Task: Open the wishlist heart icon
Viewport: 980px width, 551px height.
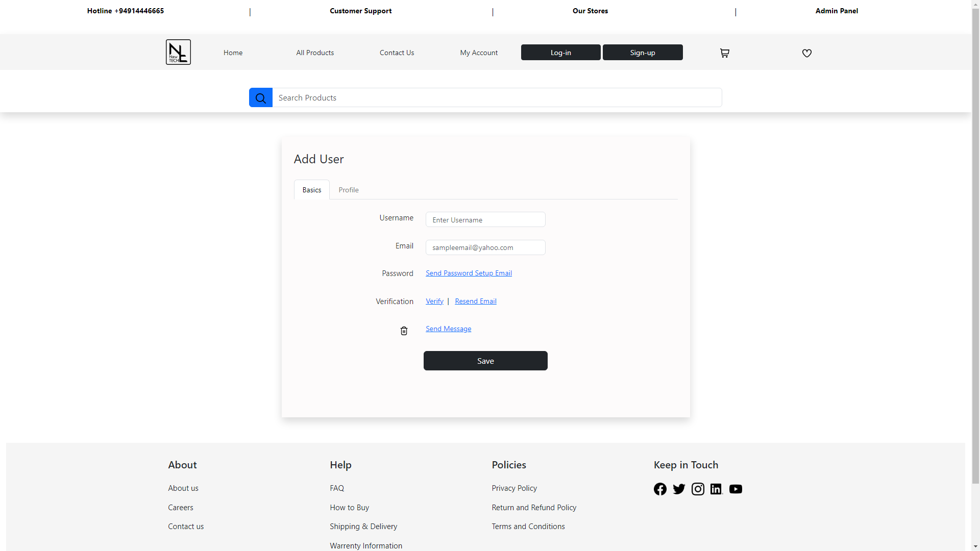Action: click(x=806, y=53)
